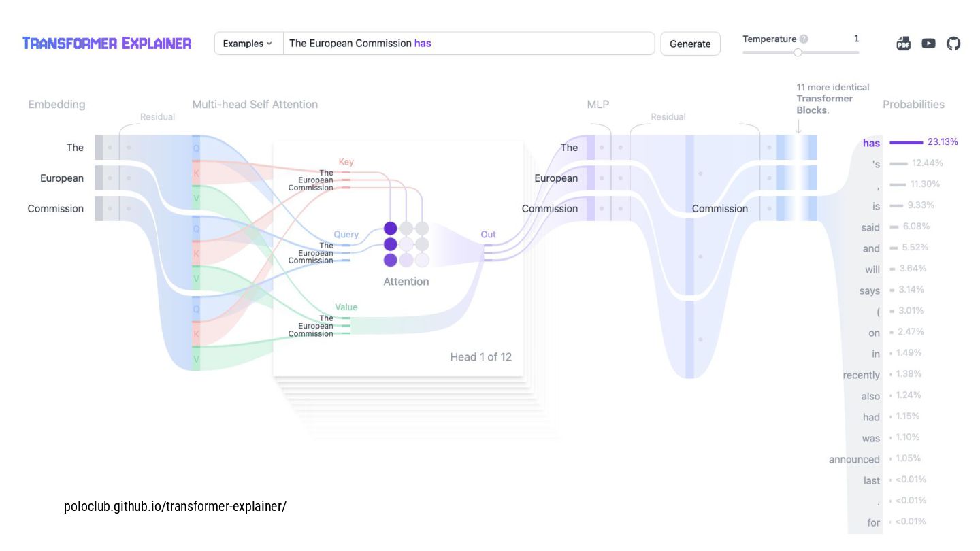Click the prompt text input field
Image resolution: width=980 pixels, height=551 pixels.
(x=470, y=44)
